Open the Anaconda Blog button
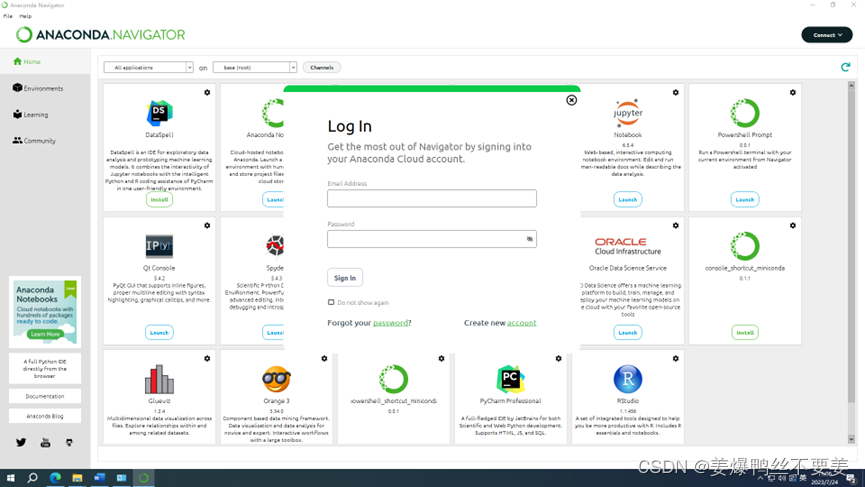 [x=45, y=416]
